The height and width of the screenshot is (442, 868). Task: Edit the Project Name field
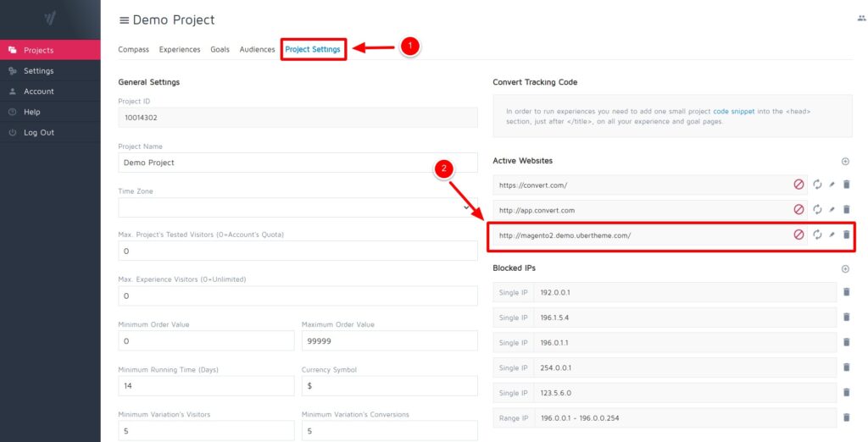(x=298, y=163)
